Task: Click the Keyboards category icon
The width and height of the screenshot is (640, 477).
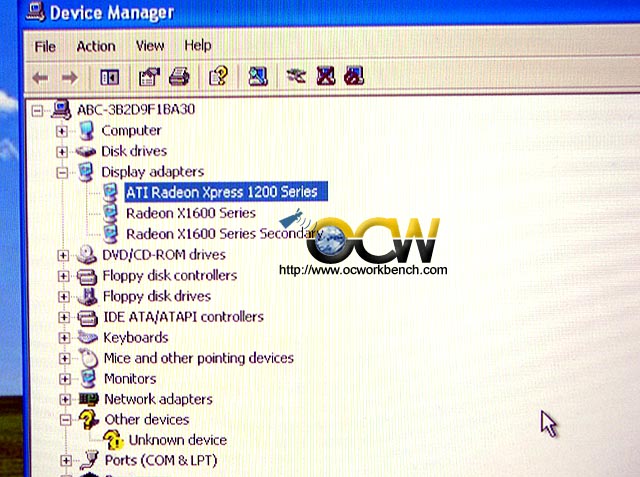Action: (x=87, y=337)
